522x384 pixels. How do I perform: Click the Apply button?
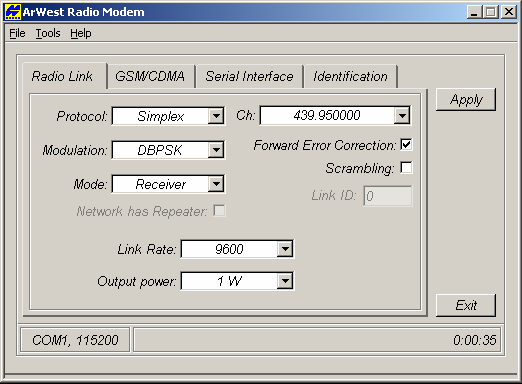pyautogui.click(x=466, y=100)
